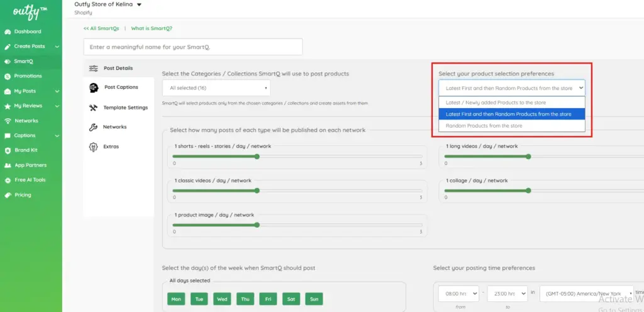Toggle the Sat day button
The image size is (644, 312).
291,299
